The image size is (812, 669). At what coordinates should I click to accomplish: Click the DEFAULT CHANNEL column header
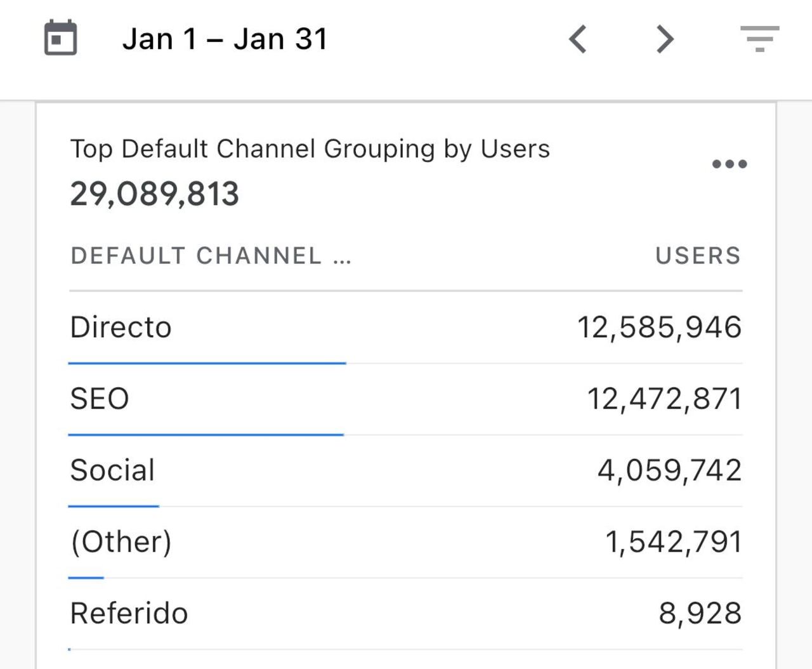click(210, 256)
